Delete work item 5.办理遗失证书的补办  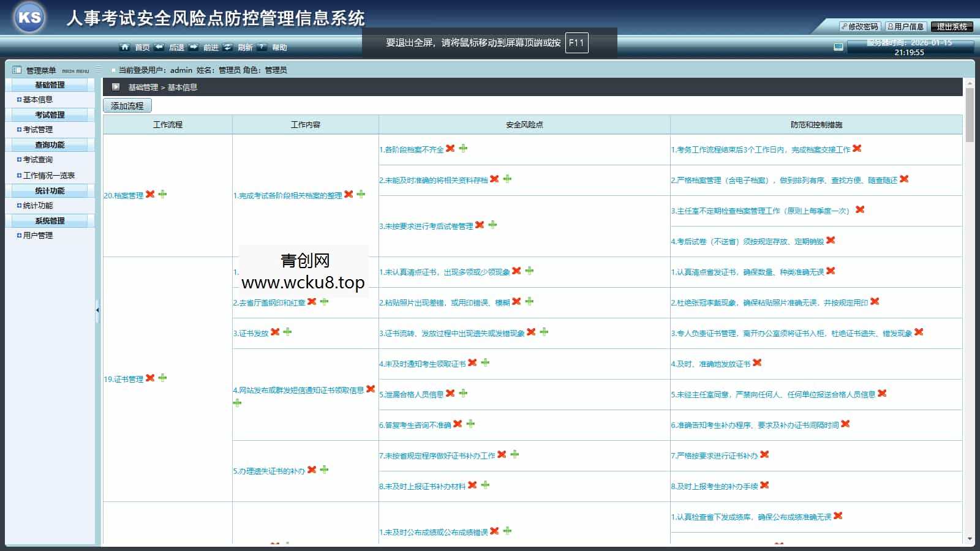(x=312, y=470)
